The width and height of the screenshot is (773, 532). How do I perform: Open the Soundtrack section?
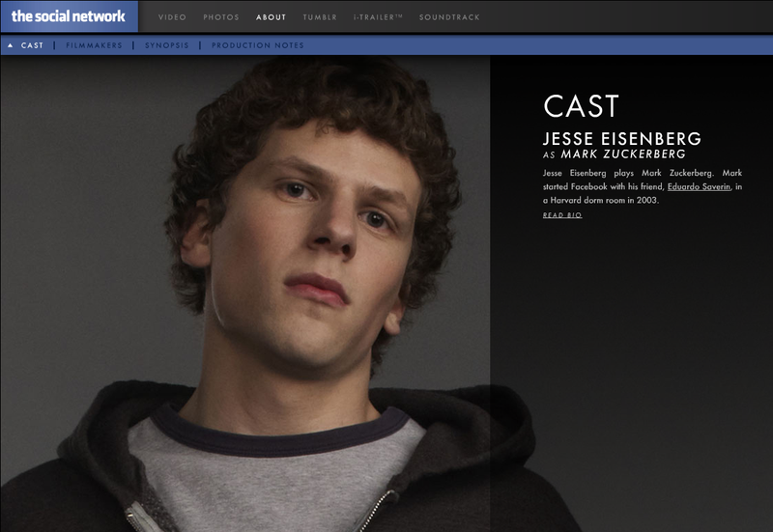pos(449,17)
